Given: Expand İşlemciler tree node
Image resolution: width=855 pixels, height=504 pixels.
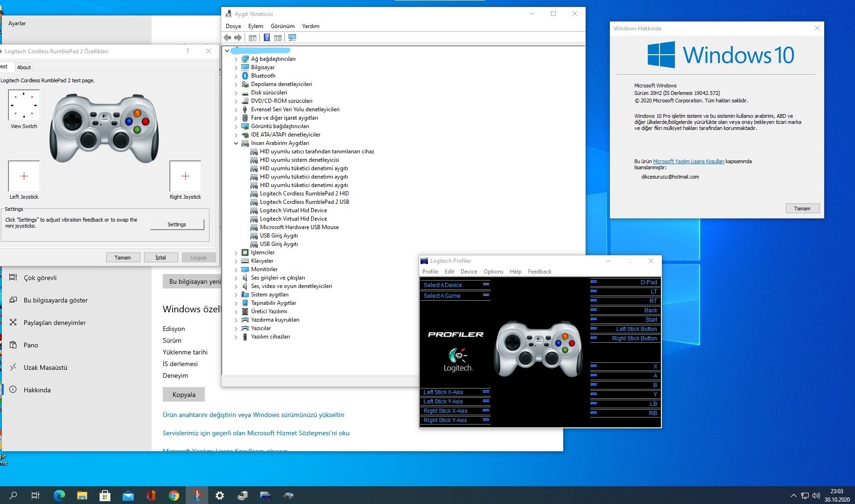Looking at the screenshot, I should point(236,252).
